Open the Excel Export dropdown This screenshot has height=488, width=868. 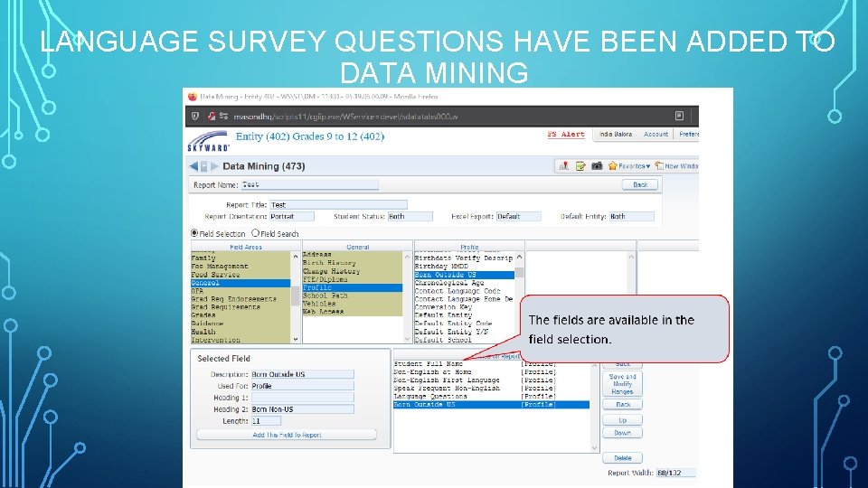519,216
